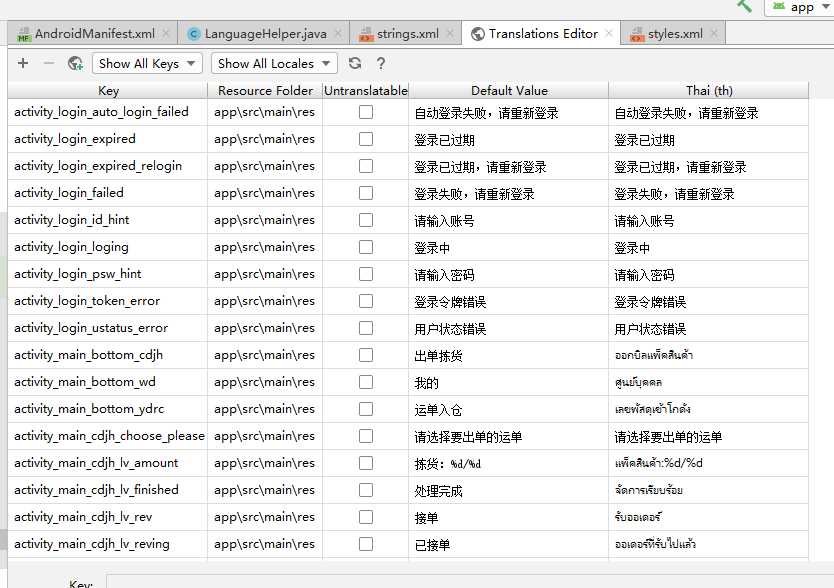This screenshot has width=834, height=588.
Task: Select the activity_main_bottom_wd key cell
Action: (x=108, y=382)
